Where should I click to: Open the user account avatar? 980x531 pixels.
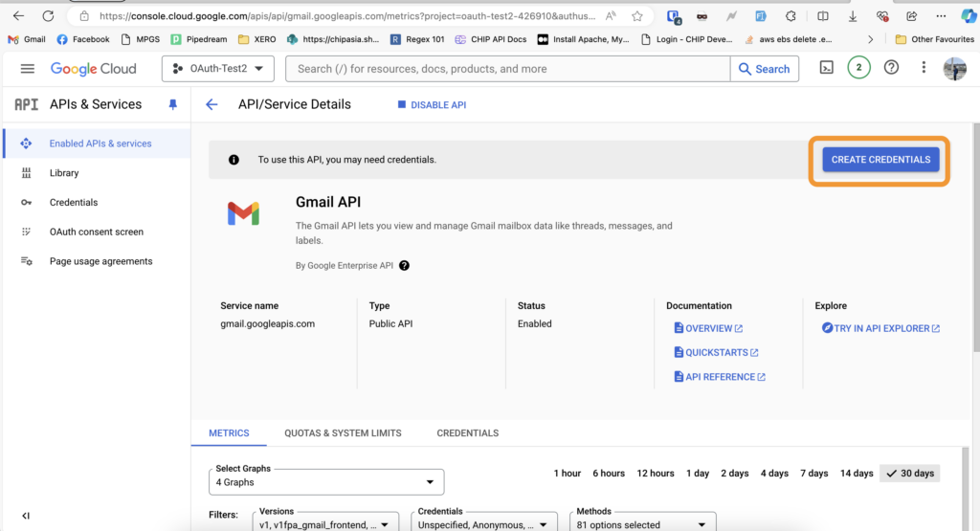(954, 69)
